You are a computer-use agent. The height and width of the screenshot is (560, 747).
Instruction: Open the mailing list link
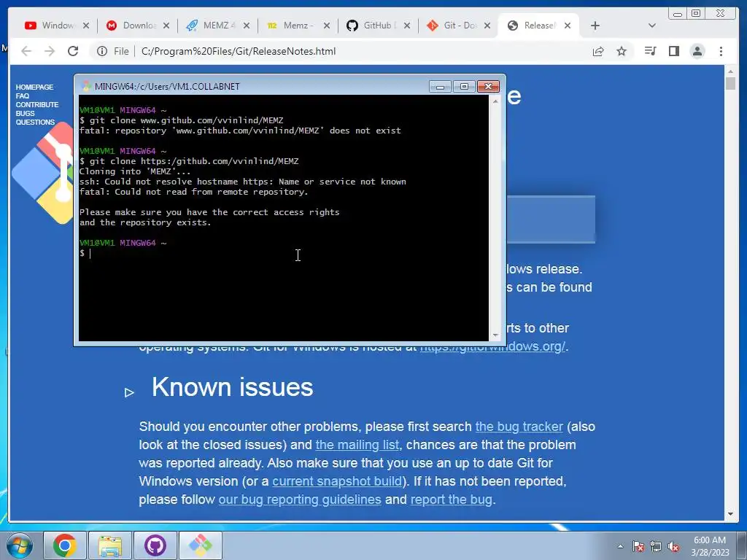click(x=357, y=445)
